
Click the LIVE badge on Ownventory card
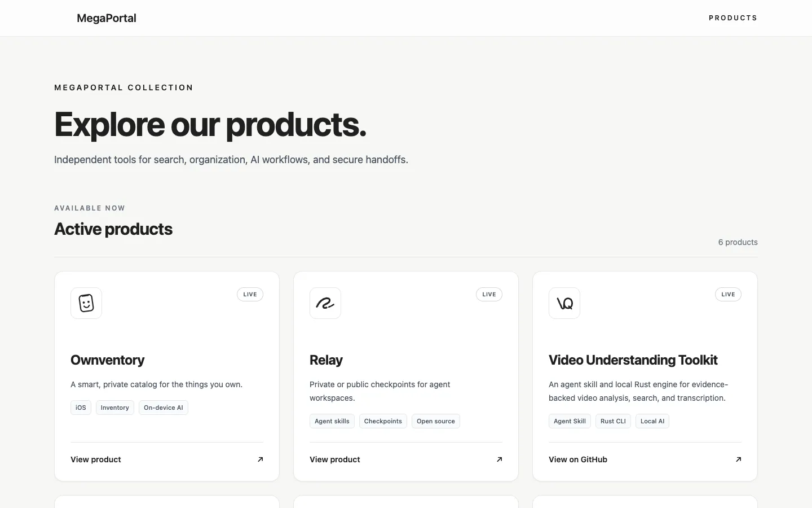click(250, 295)
